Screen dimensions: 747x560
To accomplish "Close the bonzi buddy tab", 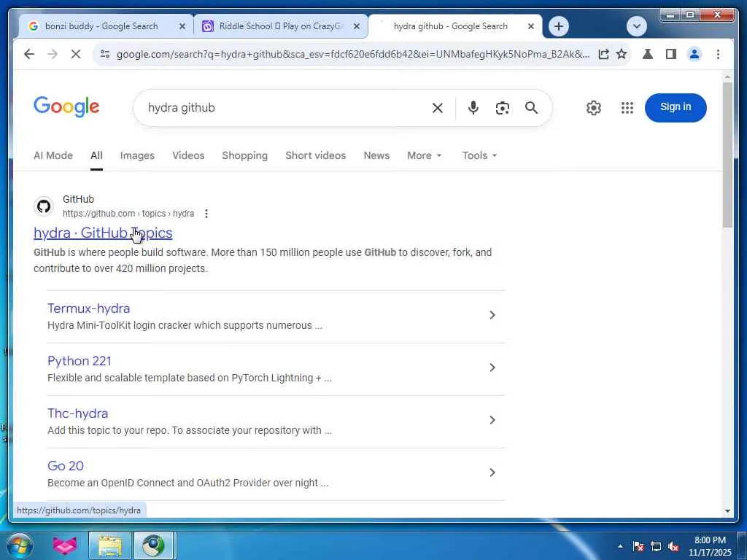I will tap(182, 27).
